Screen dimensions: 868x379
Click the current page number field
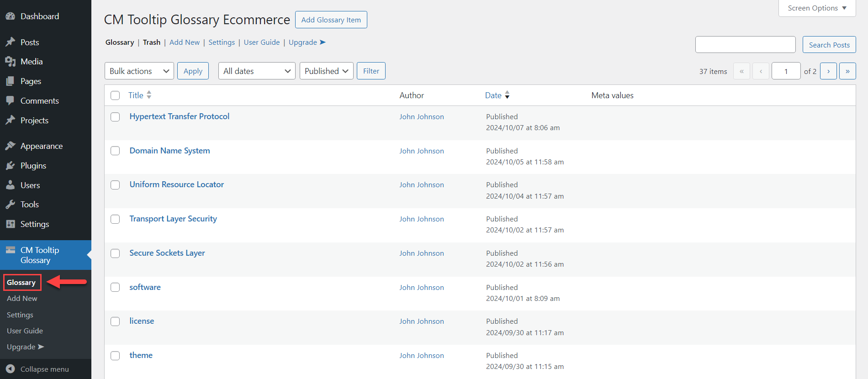pyautogui.click(x=786, y=71)
